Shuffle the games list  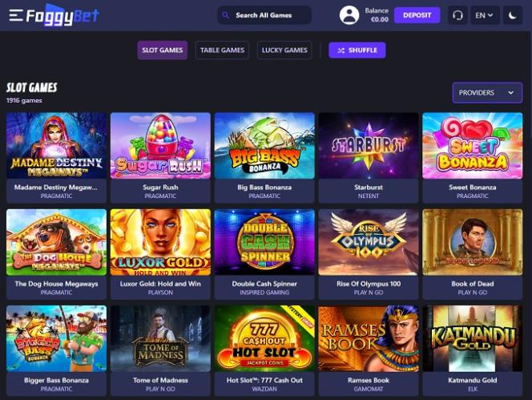click(357, 51)
